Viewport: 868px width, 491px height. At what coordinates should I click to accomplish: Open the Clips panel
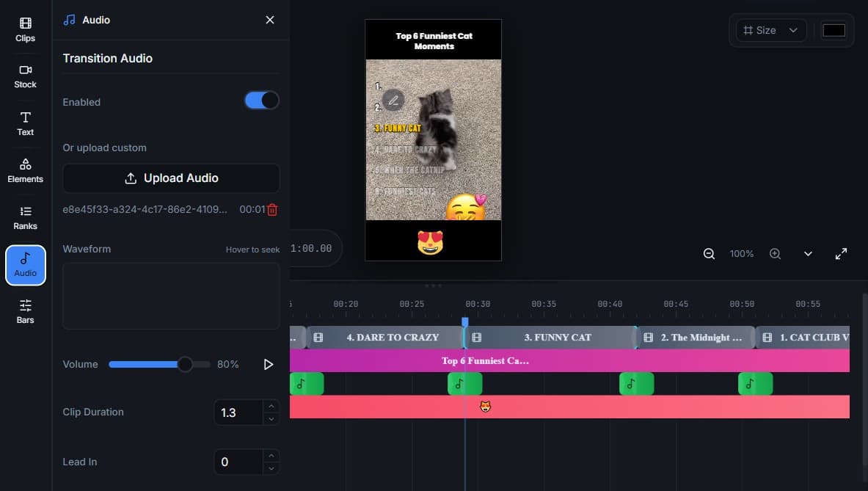pos(25,29)
